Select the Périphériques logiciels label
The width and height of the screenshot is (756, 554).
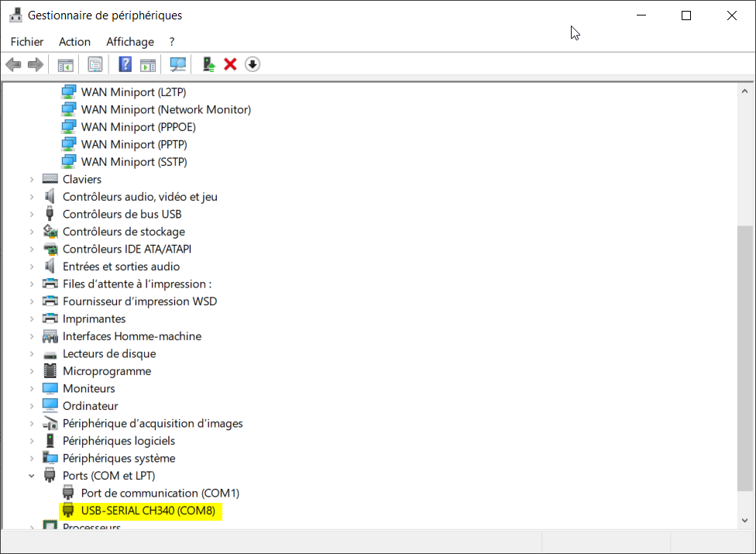click(x=119, y=441)
